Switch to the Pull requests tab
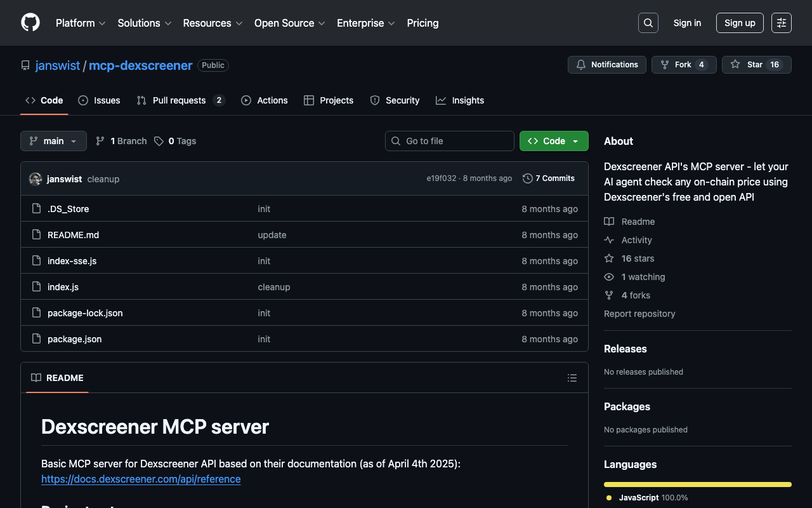 (180, 100)
